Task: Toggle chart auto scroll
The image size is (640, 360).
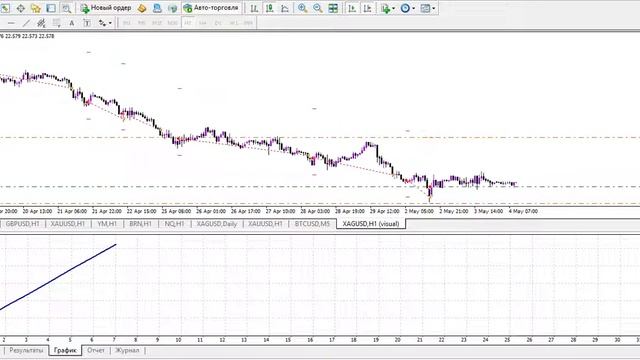Action: pos(352,8)
